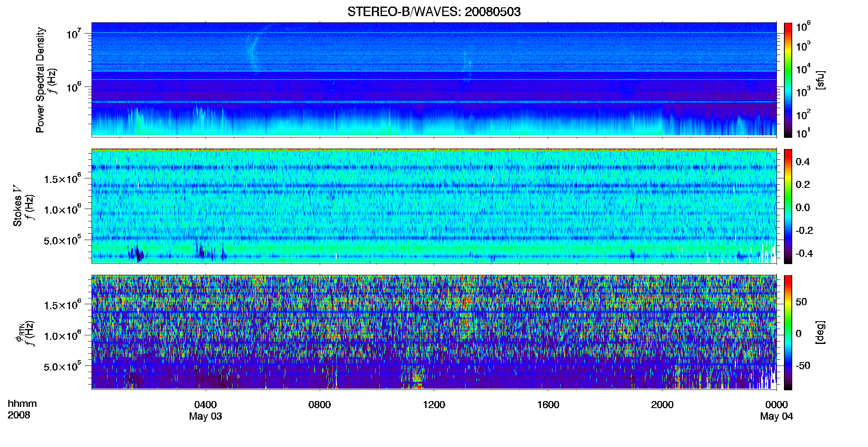Click the [sfu] colorbar unit label
Screen dimensions: 868x447
pos(820,80)
